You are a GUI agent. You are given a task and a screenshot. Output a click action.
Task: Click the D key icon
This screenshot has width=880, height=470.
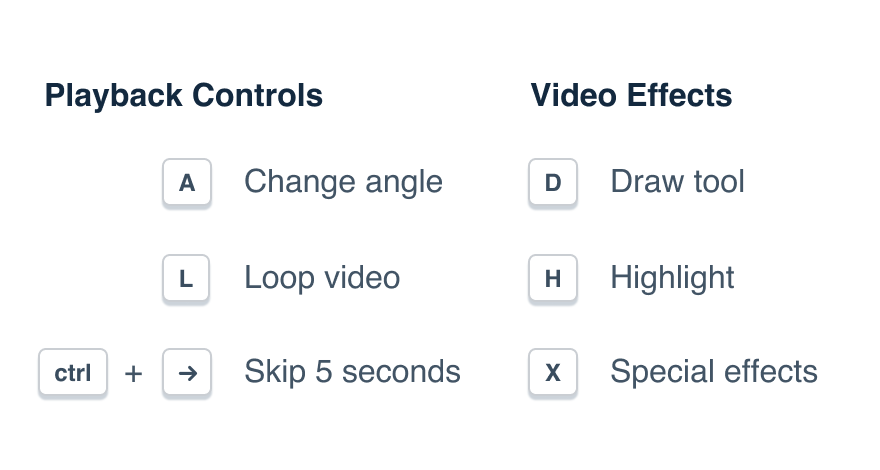[553, 183]
